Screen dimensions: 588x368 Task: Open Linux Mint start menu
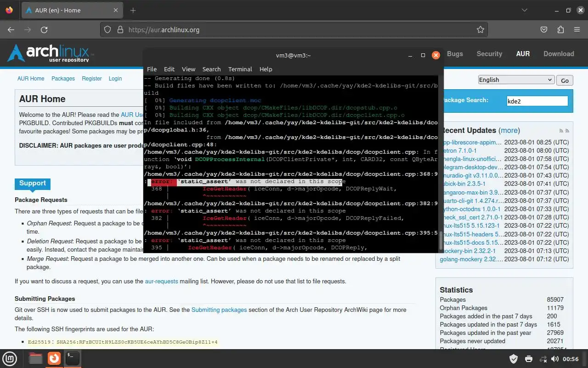pyautogui.click(x=10, y=358)
